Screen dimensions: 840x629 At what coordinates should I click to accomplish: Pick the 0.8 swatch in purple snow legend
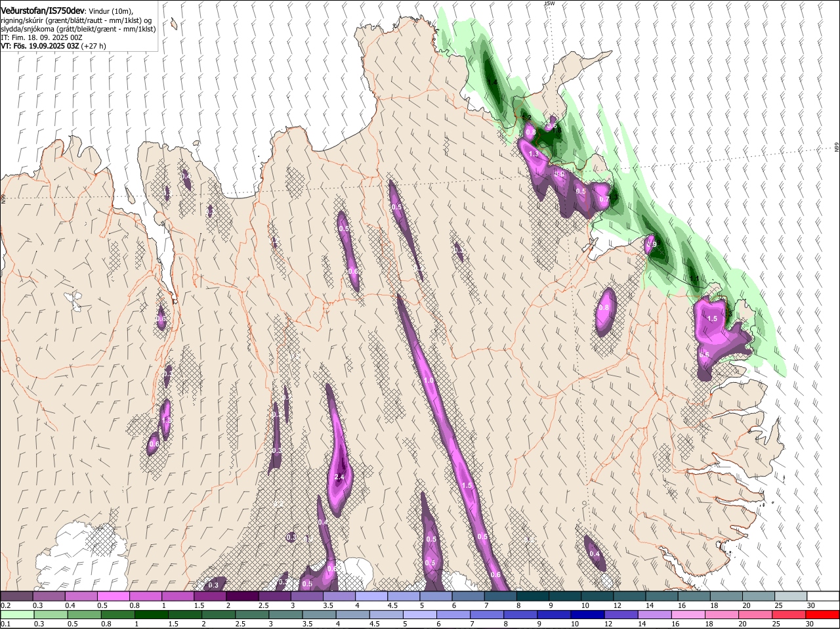click(x=145, y=596)
